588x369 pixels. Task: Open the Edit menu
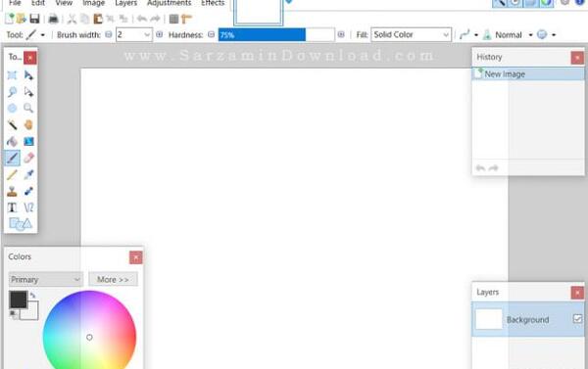38,3
